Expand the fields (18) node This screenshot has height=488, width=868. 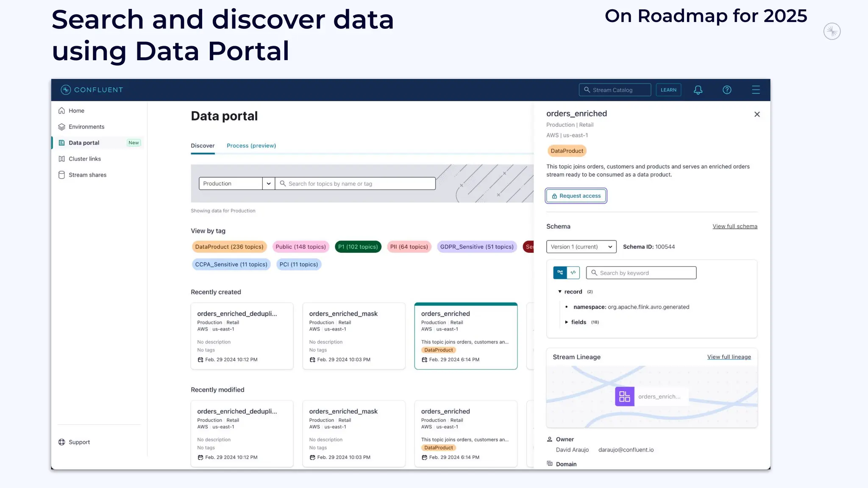(x=566, y=322)
